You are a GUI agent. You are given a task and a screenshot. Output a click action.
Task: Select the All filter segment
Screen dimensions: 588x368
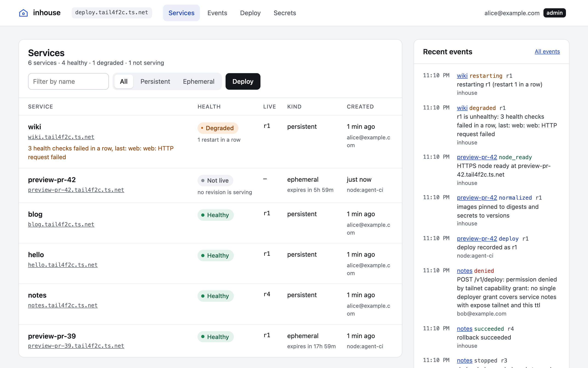[124, 81]
